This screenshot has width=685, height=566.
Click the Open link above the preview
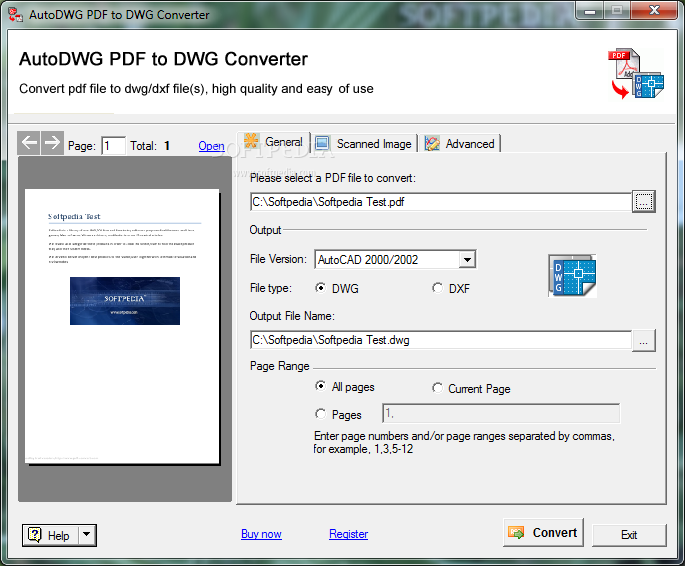coord(211,146)
